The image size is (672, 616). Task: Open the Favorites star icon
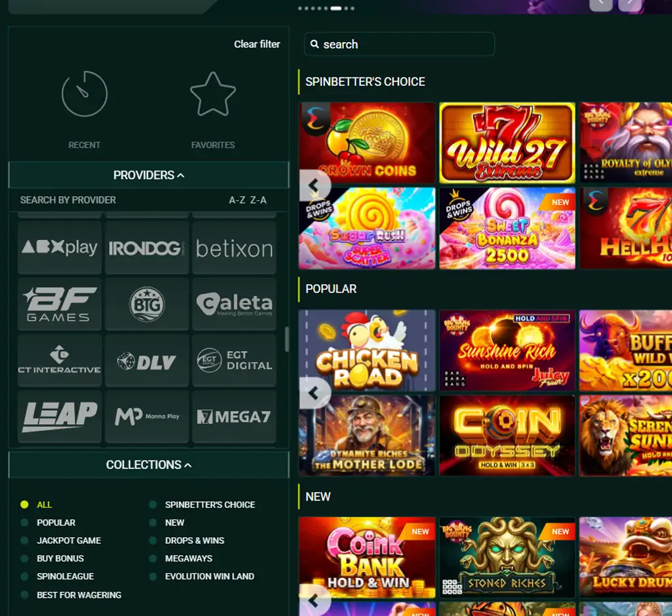pos(213,94)
